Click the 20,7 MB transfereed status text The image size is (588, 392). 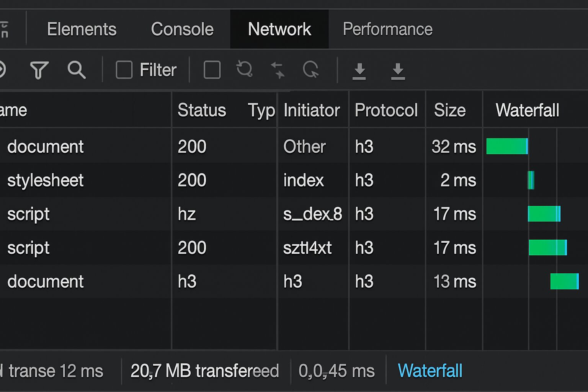[x=205, y=371]
